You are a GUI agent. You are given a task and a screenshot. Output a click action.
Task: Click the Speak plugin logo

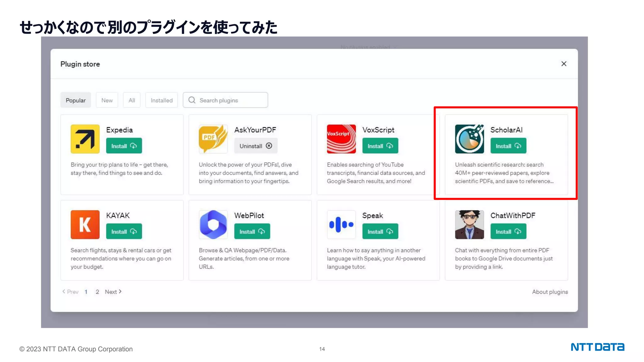click(x=341, y=225)
